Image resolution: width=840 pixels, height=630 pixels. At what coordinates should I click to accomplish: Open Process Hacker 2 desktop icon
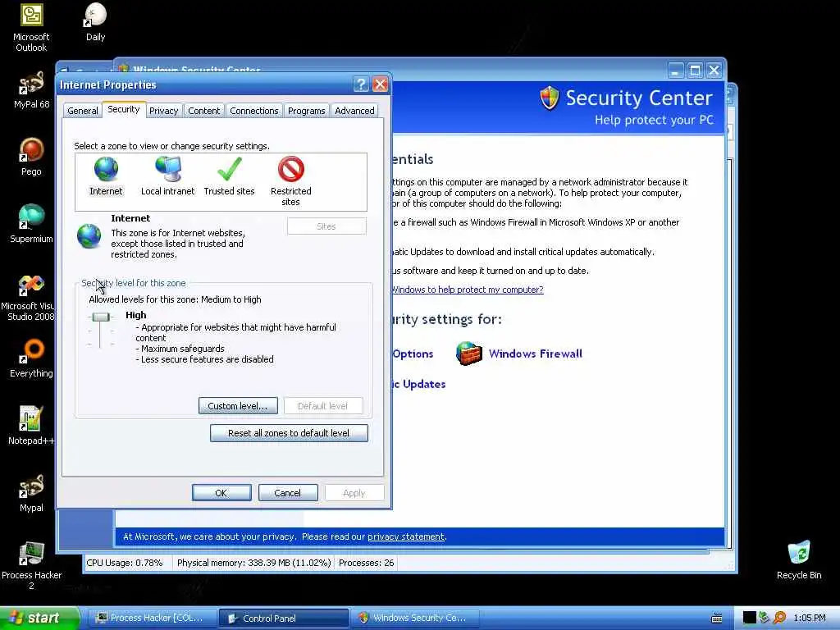(x=31, y=566)
